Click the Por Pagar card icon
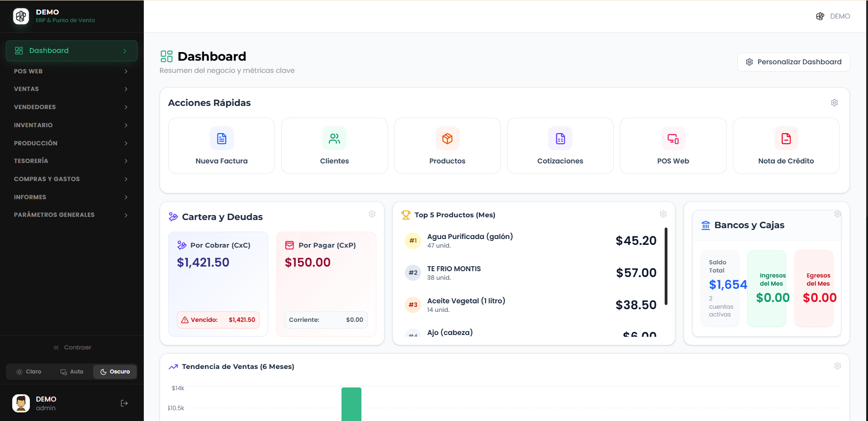The width and height of the screenshot is (868, 421). [289, 245]
